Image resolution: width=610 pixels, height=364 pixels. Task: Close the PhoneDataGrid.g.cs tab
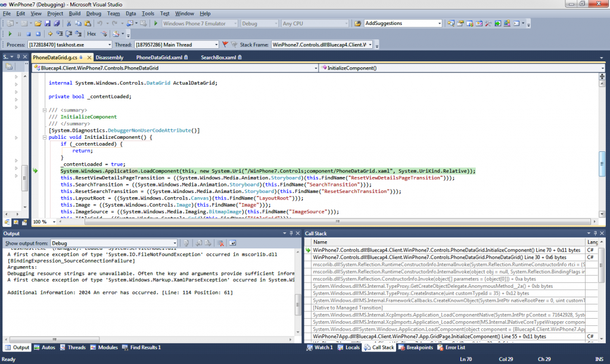click(89, 58)
